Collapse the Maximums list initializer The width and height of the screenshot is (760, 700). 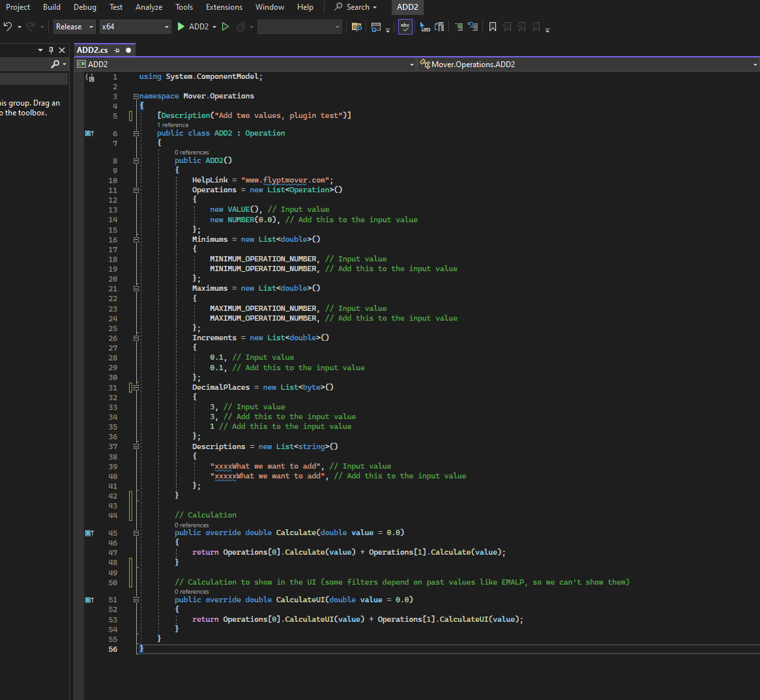[x=136, y=289]
